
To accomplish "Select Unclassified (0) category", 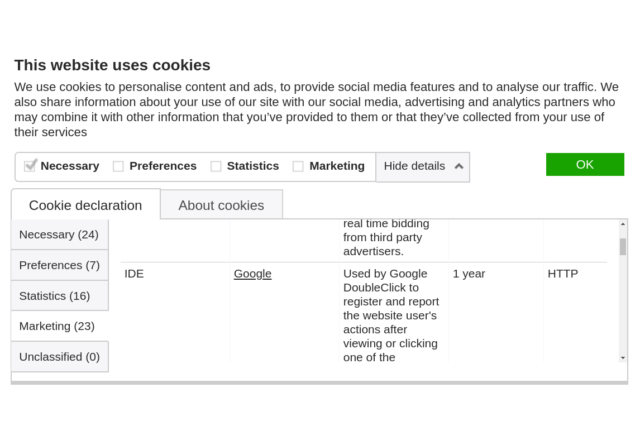I will click(59, 357).
